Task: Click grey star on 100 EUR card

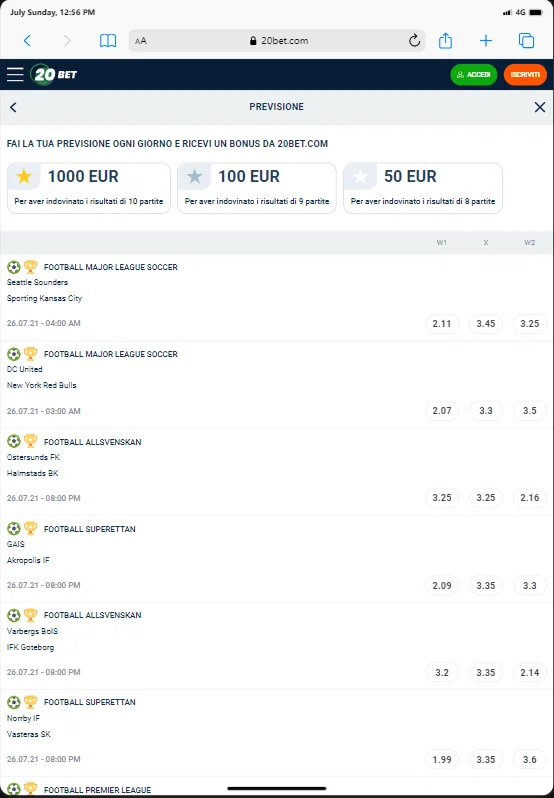Action: tap(194, 177)
